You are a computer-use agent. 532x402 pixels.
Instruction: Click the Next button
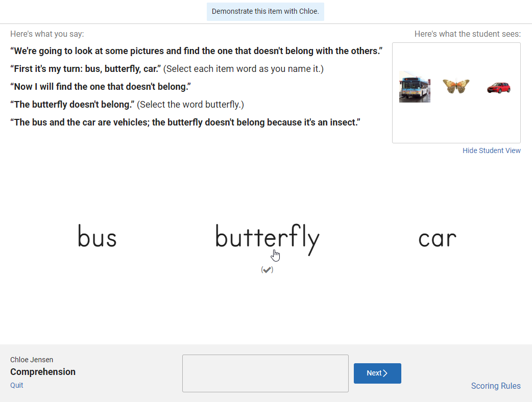pos(377,373)
